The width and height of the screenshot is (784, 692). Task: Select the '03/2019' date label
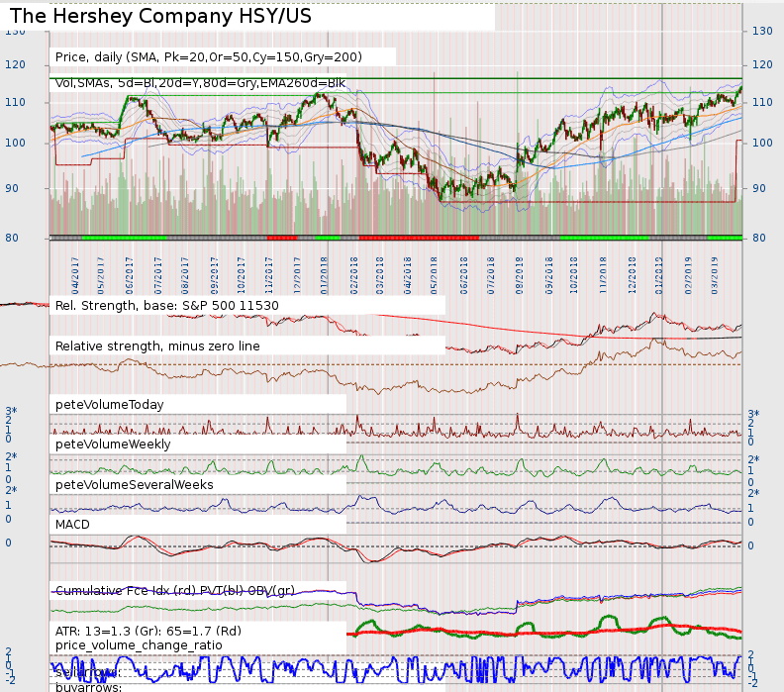(x=715, y=275)
